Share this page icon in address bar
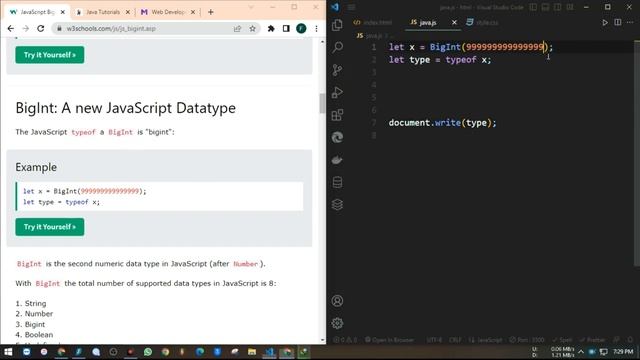640x360 pixels. coord(237,29)
